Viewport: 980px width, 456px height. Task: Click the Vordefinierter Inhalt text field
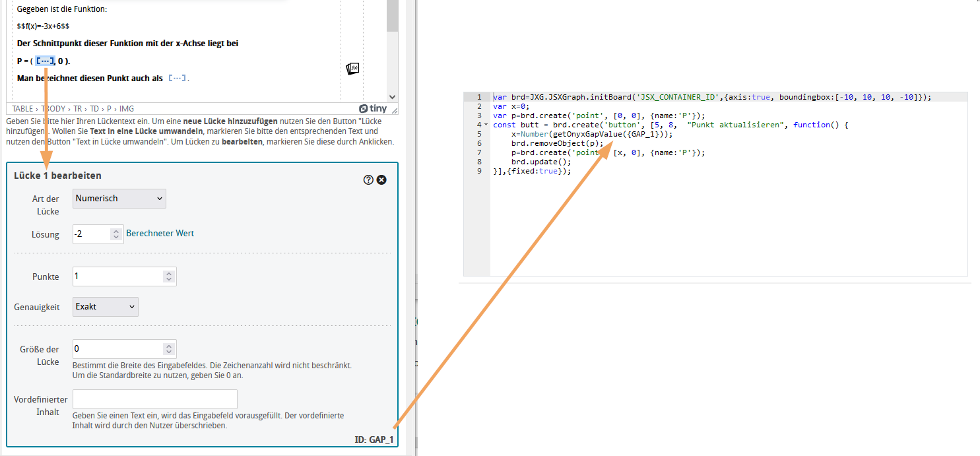click(x=154, y=399)
